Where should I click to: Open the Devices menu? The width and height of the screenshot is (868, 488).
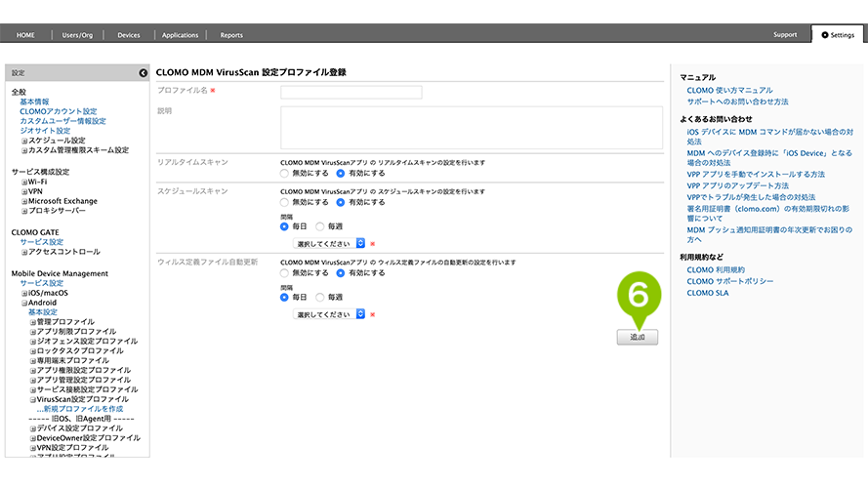pos(129,35)
